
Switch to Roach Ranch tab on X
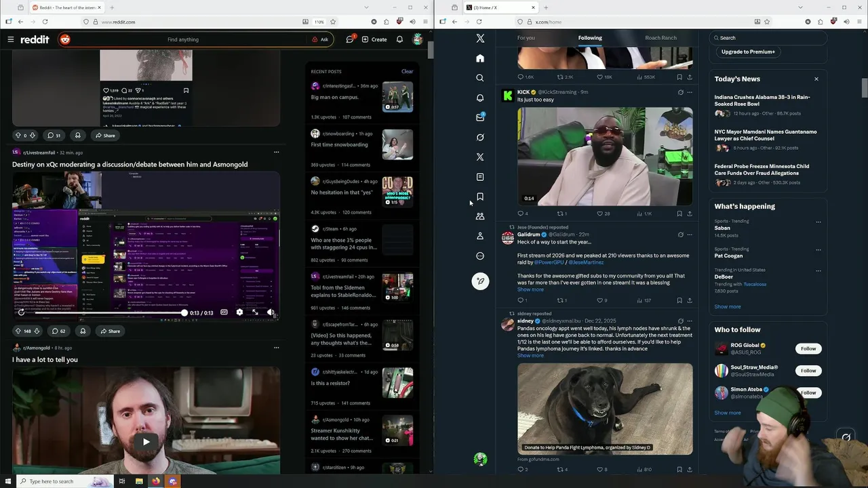point(660,38)
